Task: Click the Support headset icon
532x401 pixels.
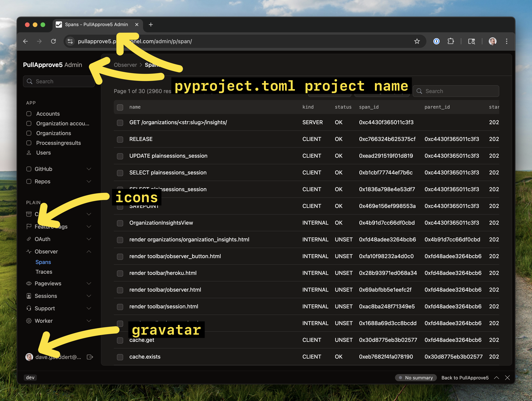Action: 29,309
